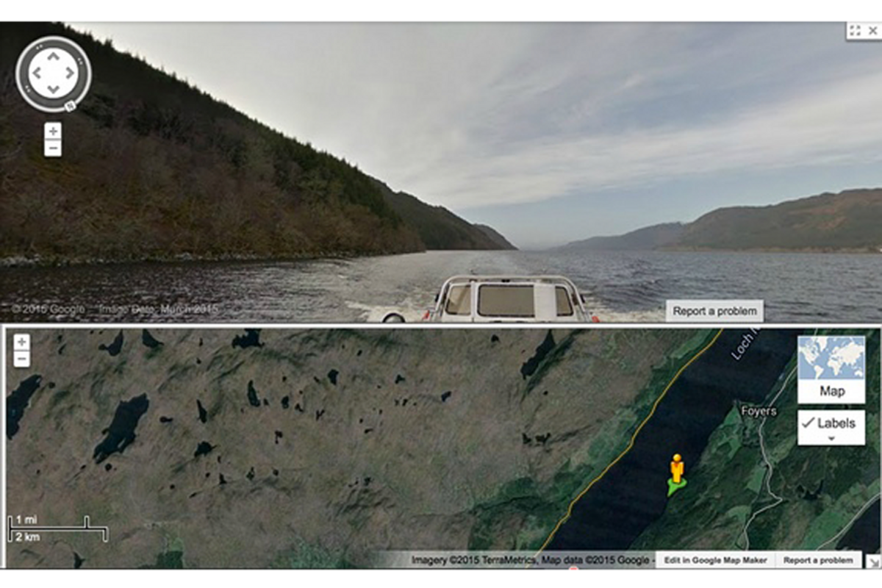882x588 pixels.
Task: Switch to Map view thumbnail
Action: click(x=831, y=369)
